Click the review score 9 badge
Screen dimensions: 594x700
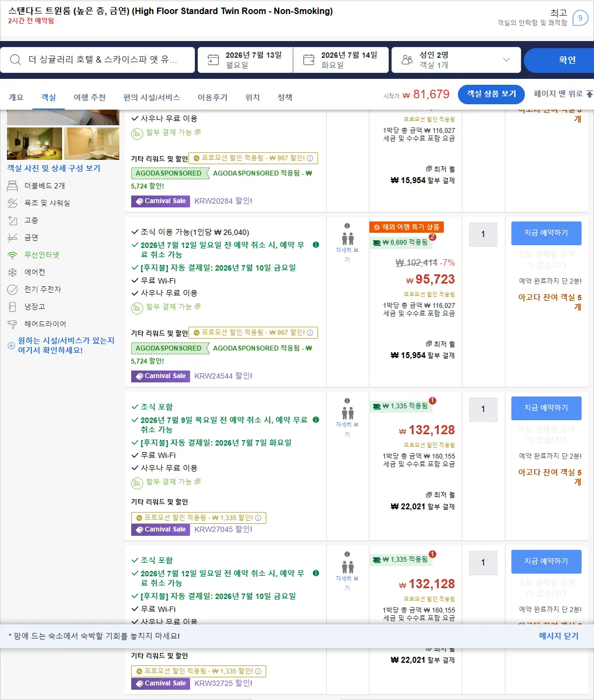click(x=580, y=18)
